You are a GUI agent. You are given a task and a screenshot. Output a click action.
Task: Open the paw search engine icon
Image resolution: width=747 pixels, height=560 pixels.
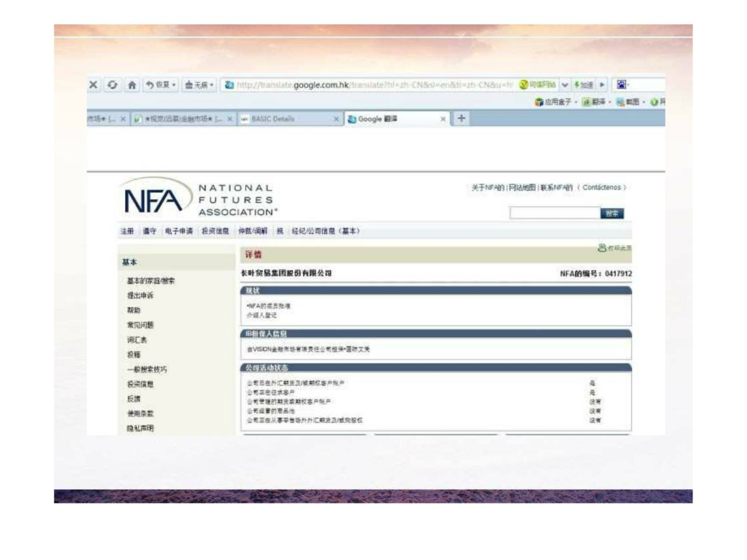622,84
